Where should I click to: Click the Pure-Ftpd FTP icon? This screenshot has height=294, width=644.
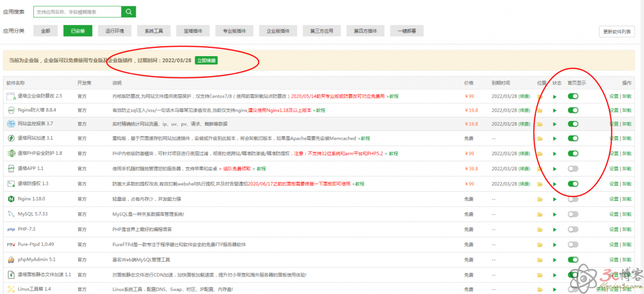click(x=11, y=244)
